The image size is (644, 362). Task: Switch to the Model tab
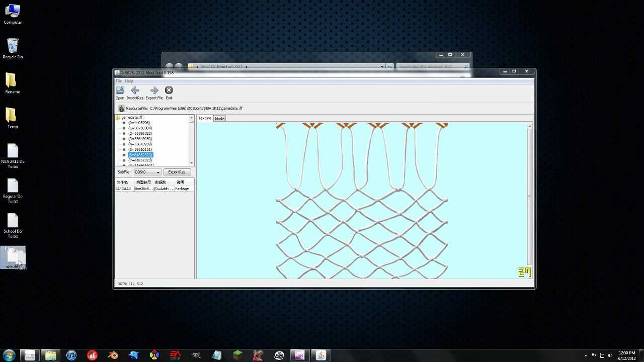pos(220,118)
